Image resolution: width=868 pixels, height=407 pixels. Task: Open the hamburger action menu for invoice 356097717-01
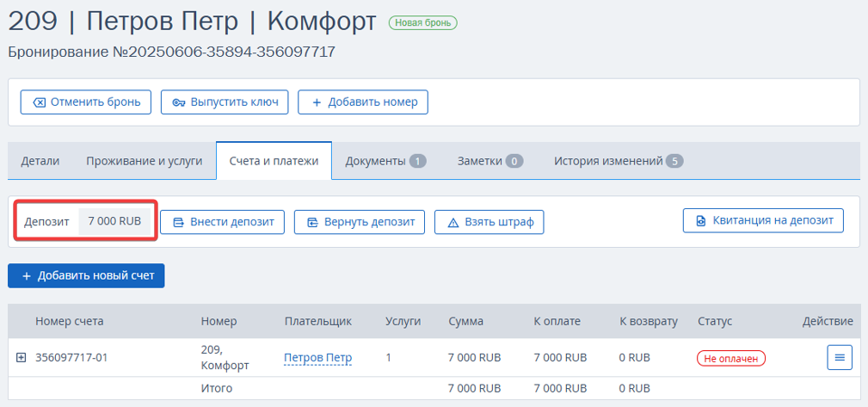[840, 358]
